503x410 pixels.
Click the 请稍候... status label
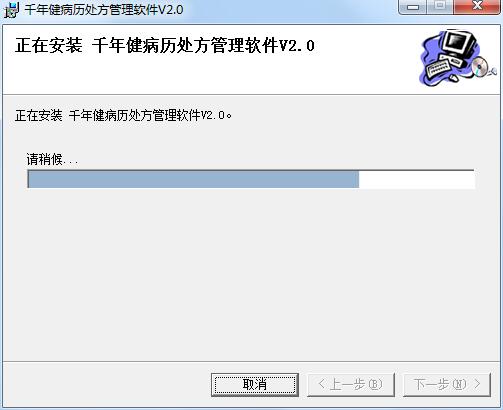coord(53,159)
